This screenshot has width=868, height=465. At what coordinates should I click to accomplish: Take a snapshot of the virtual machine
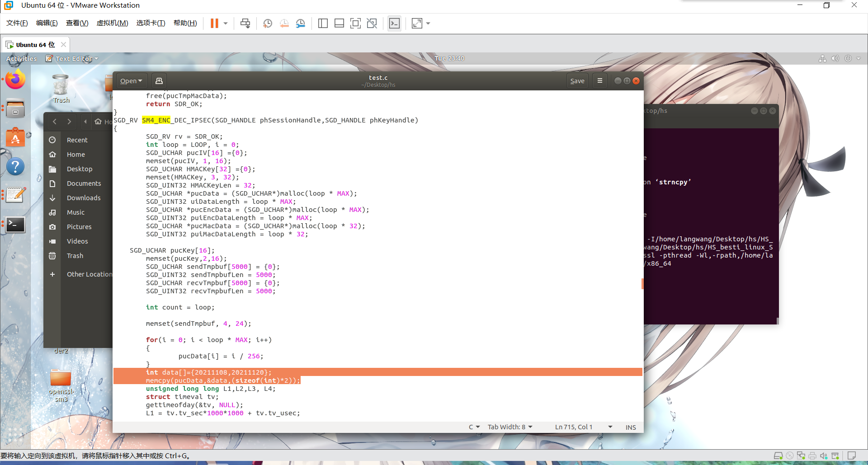point(268,23)
